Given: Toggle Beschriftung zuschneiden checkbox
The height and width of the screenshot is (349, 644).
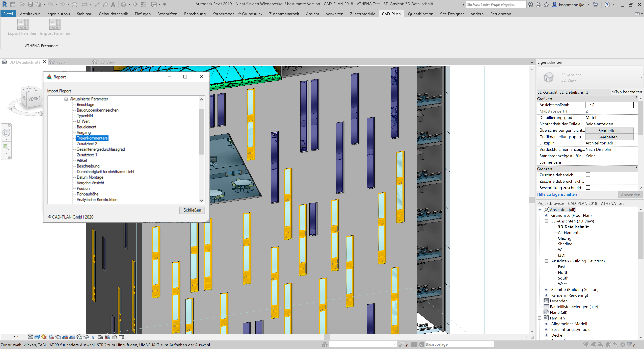Looking at the screenshot, I should tap(588, 188).
